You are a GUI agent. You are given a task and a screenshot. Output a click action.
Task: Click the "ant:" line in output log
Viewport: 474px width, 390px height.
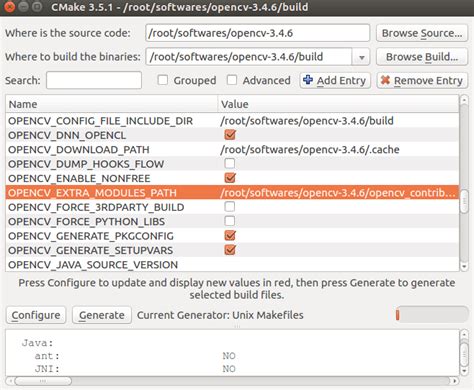[47, 356]
